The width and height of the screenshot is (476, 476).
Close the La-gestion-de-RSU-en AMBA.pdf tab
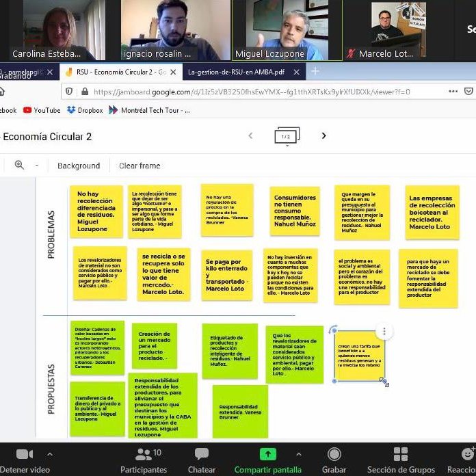[x=297, y=72]
